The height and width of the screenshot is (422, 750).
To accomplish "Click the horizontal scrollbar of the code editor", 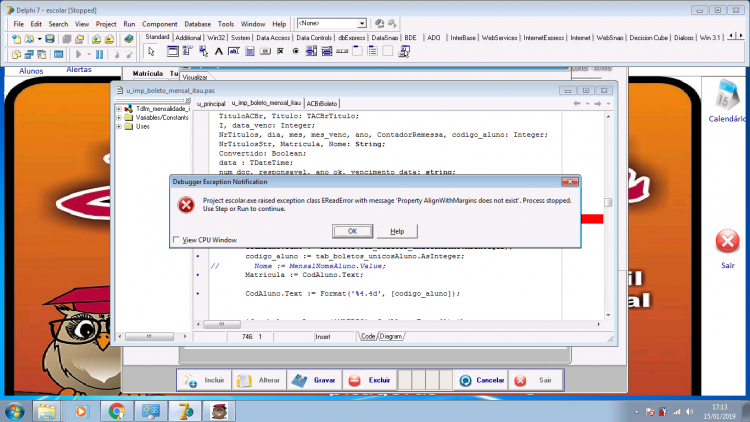I will click(398, 324).
